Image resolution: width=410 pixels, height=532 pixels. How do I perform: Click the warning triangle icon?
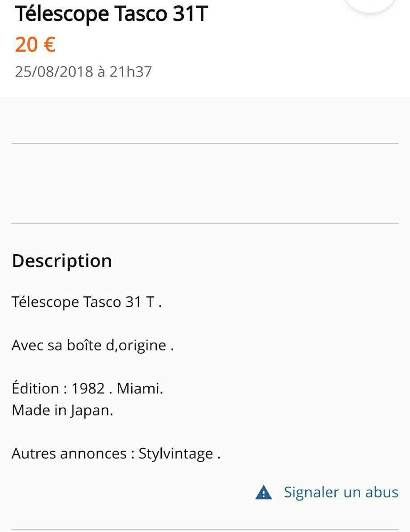coord(263,493)
